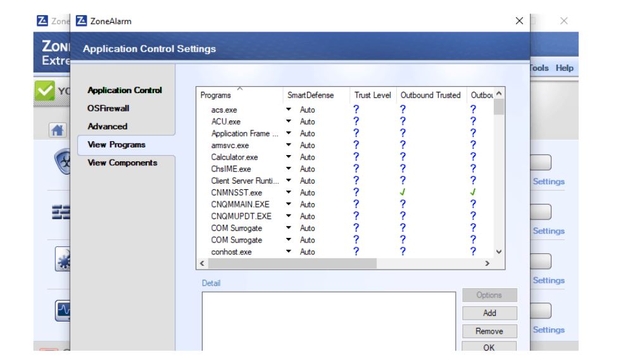The width and height of the screenshot is (623, 364).
Task: Click the Trust Level question mark for conhost.exe
Action: click(x=356, y=251)
